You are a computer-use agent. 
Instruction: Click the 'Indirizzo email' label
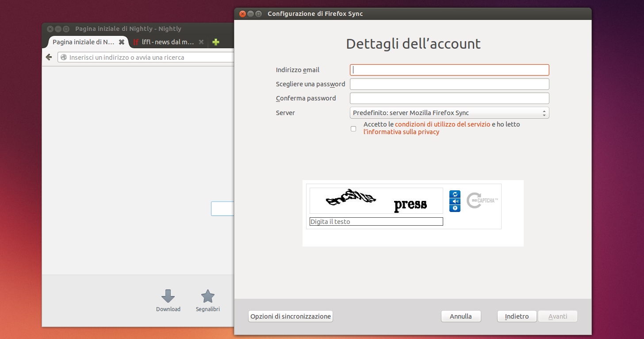(x=298, y=70)
